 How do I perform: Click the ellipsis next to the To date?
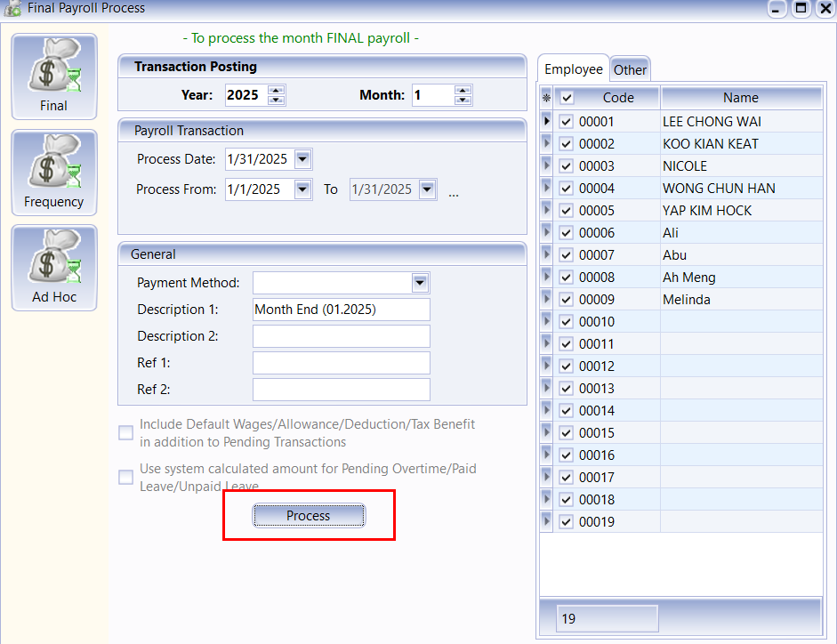coord(454,191)
